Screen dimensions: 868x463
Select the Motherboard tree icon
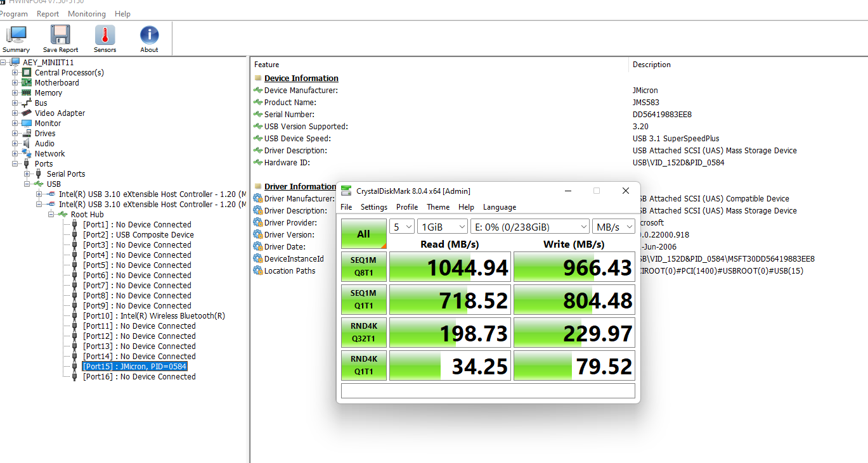tap(27, 82)
